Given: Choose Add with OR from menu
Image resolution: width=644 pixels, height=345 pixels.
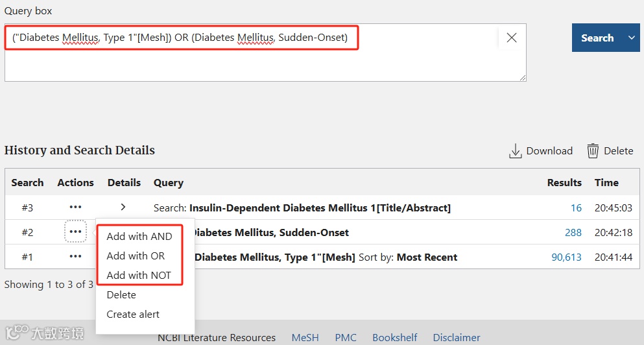Looking at the screenshot, I should click(x=136, y=256).
